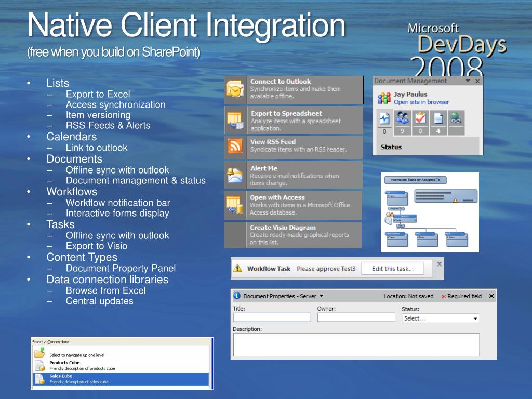This screenshot has width=532, height=399.
Task: Click the info icon in Document Properties panel
Action: tap(237, 296)
